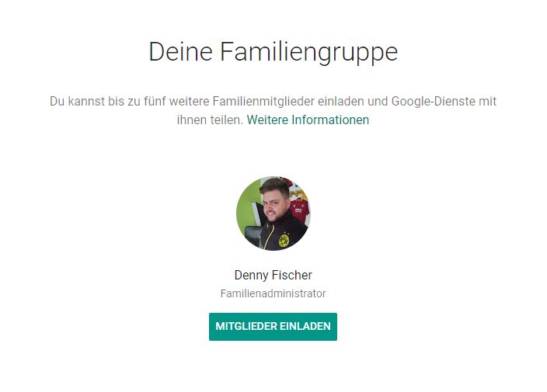Select Denny Fischer's round profile photo

point(273,213)
